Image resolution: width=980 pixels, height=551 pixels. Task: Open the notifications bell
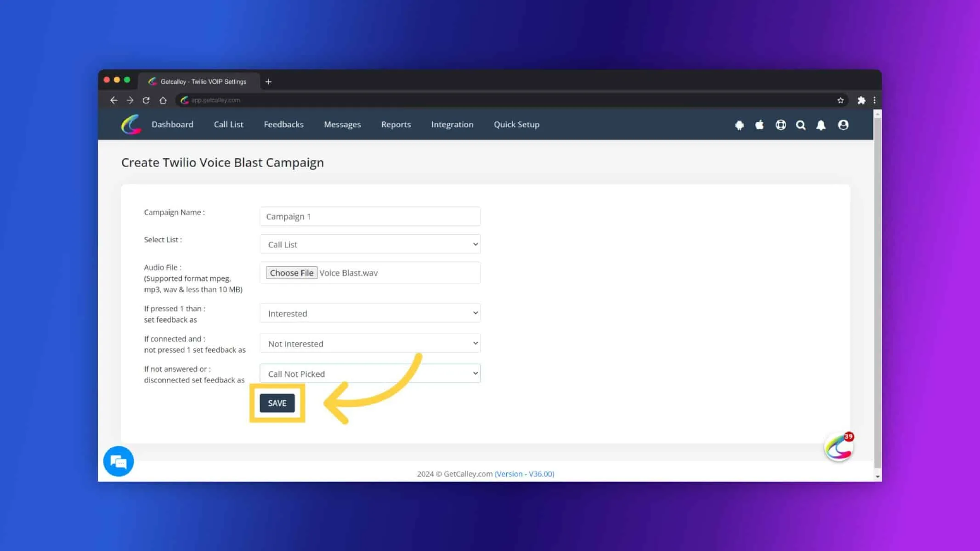coord(821,125)
